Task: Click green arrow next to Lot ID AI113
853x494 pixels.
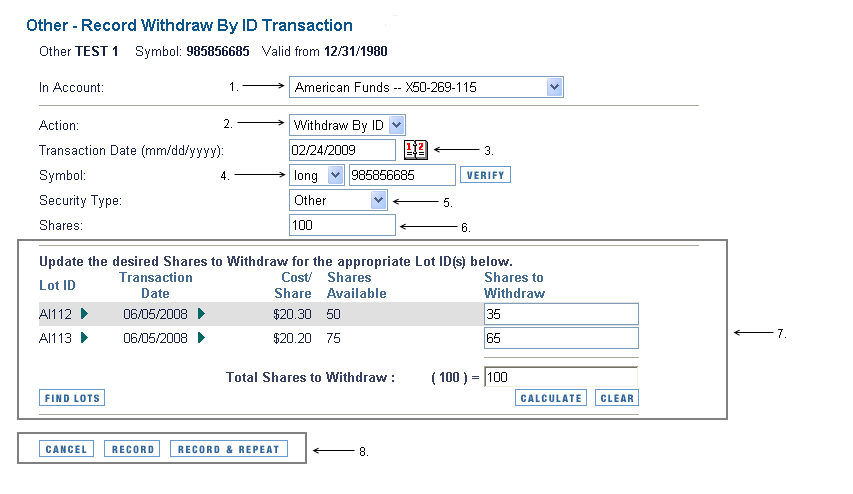Action: pyautogui.click(x=84, y=338)
